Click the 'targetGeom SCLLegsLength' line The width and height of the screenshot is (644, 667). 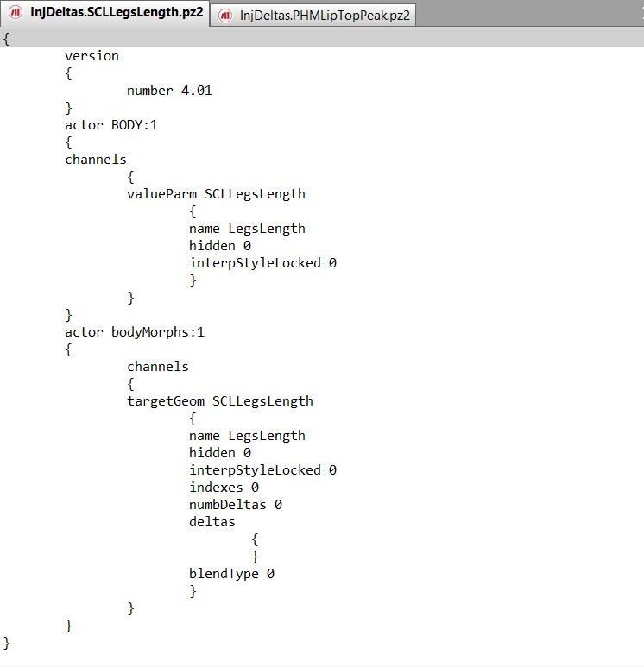[220, 401]
